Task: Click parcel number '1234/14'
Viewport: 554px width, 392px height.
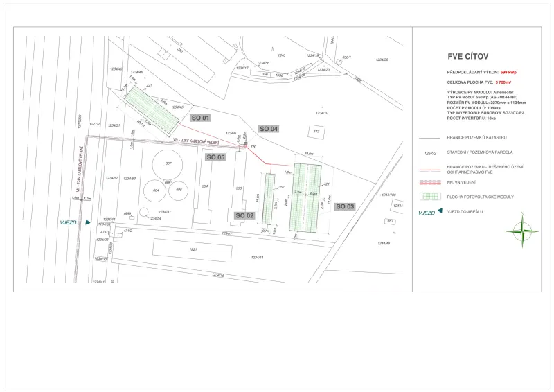Action: point(257,258)
